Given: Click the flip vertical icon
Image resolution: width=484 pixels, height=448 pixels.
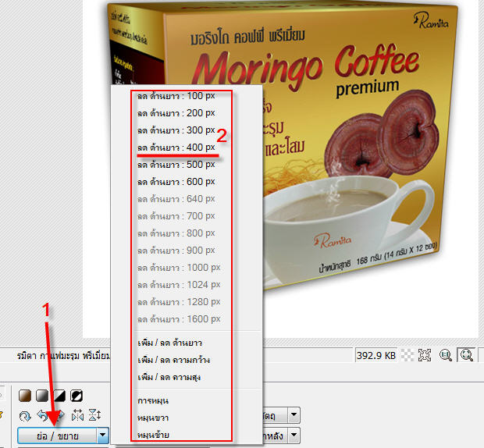Looking at the screenshot, I should coord(94,415).
